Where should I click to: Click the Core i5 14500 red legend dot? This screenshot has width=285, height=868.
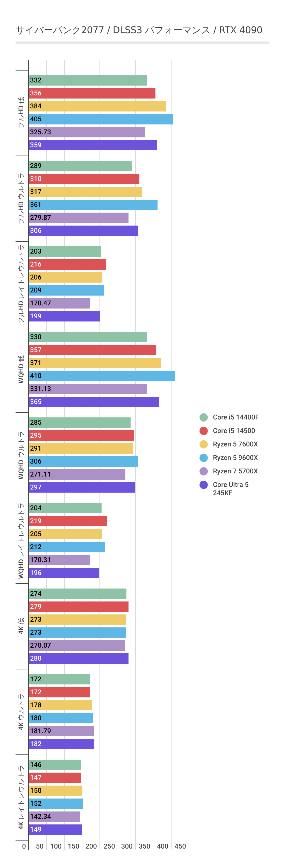point(203,431)
